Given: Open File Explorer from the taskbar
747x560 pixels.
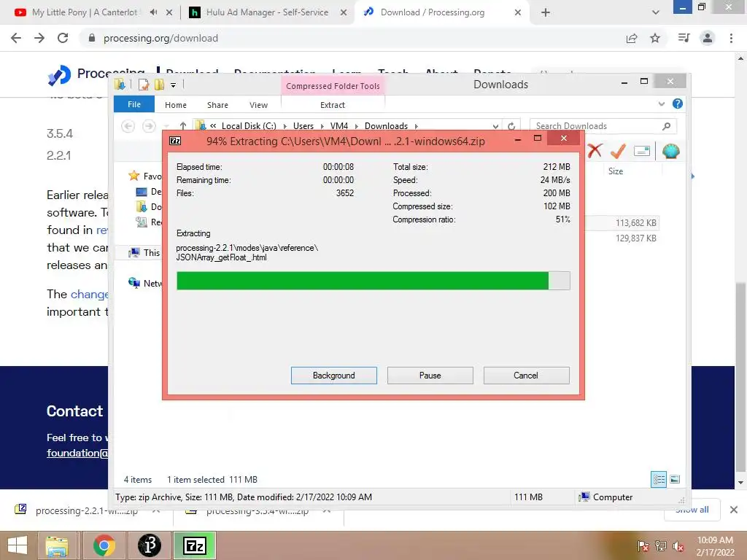Looking at the screenshot, I should click(x=57, y=545).
